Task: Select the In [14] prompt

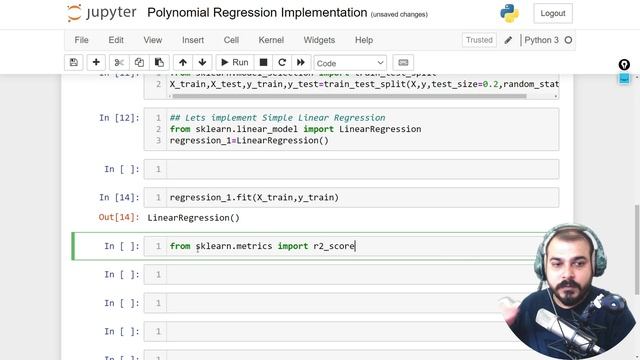Action: [119, 198]
